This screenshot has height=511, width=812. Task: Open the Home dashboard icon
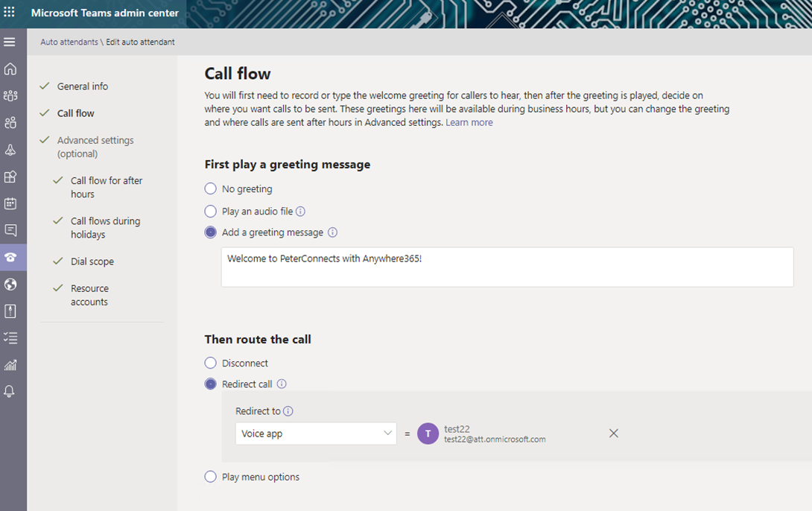pos(10,69)
